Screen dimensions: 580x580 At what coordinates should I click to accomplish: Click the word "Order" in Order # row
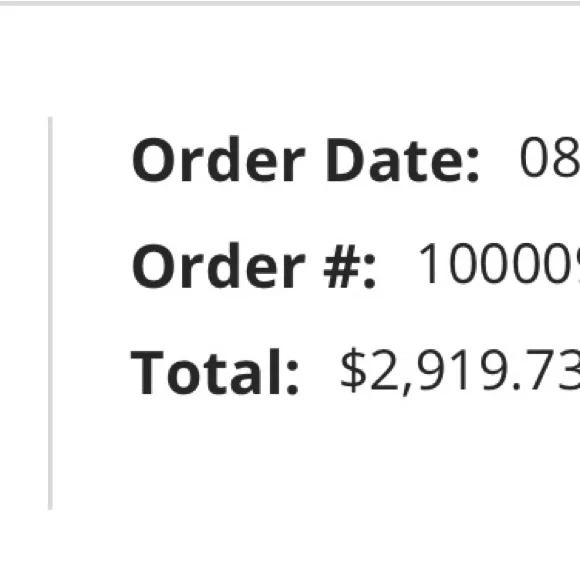click(219, 266)
